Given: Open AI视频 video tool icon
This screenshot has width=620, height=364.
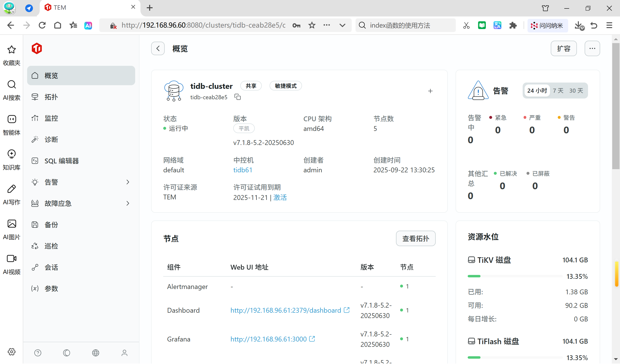Looking at the screenshot, I should point(12,265).
